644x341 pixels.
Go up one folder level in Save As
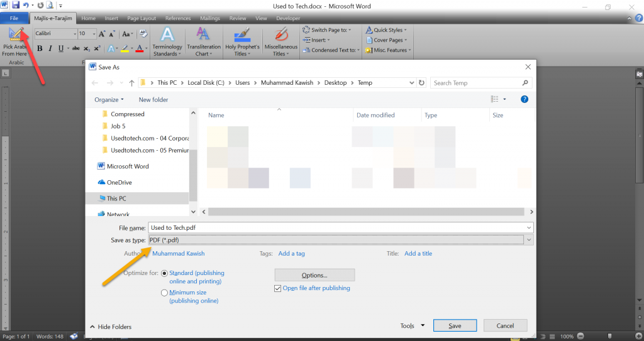[x=131, y=83]
